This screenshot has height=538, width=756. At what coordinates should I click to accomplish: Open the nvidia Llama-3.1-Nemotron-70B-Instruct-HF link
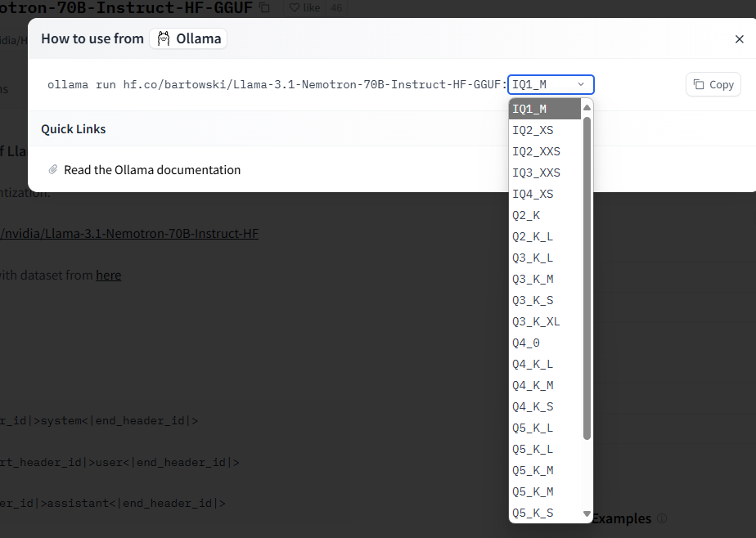129,234
